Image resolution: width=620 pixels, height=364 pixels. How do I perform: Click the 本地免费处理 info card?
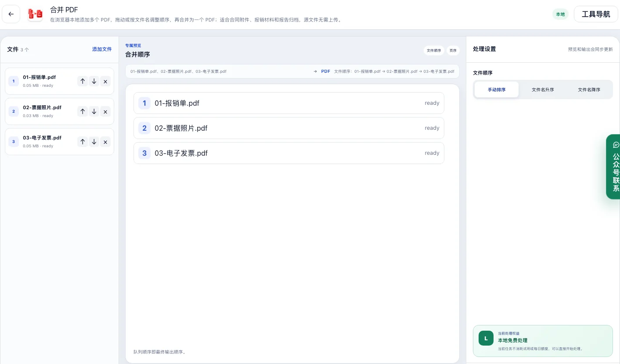click(543, 341)
